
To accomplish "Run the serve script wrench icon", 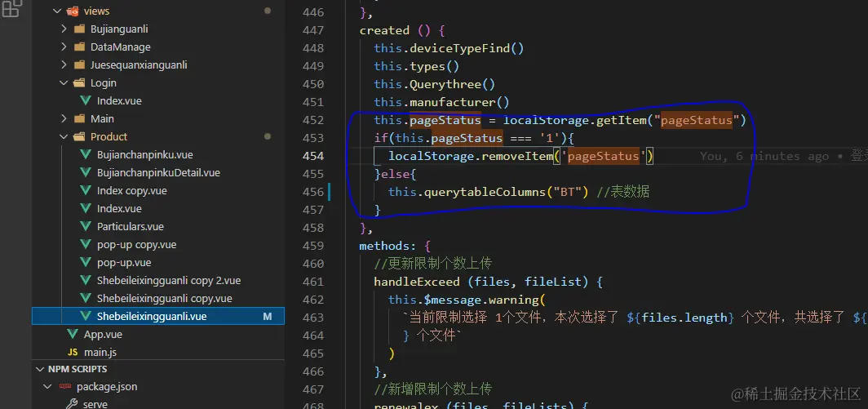I will tap(72, 404).
